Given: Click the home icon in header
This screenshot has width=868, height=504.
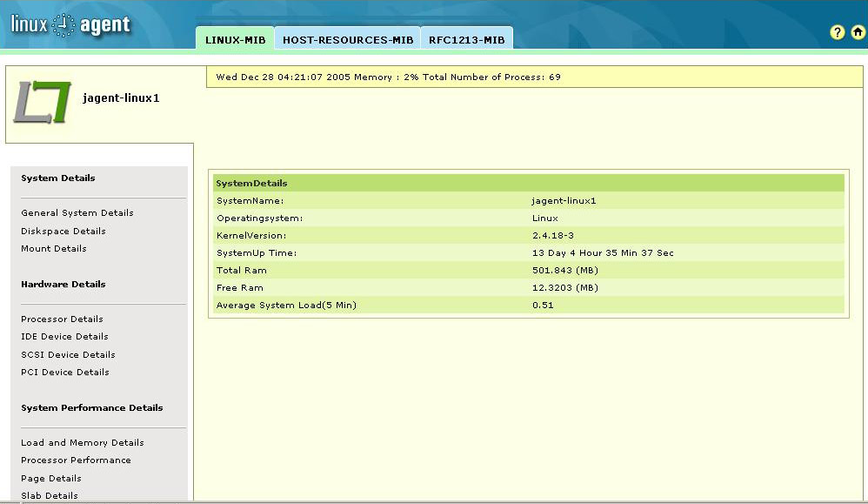Looking at the screenshot, I should tap(858, 32).
